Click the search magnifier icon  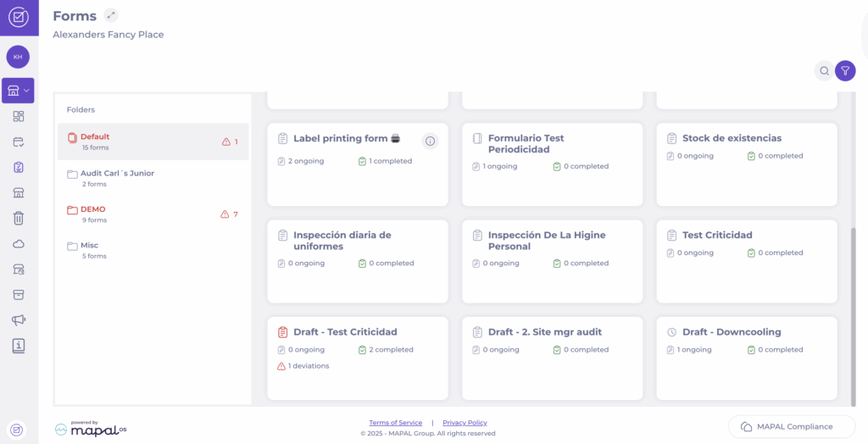[x=823, y=71]
